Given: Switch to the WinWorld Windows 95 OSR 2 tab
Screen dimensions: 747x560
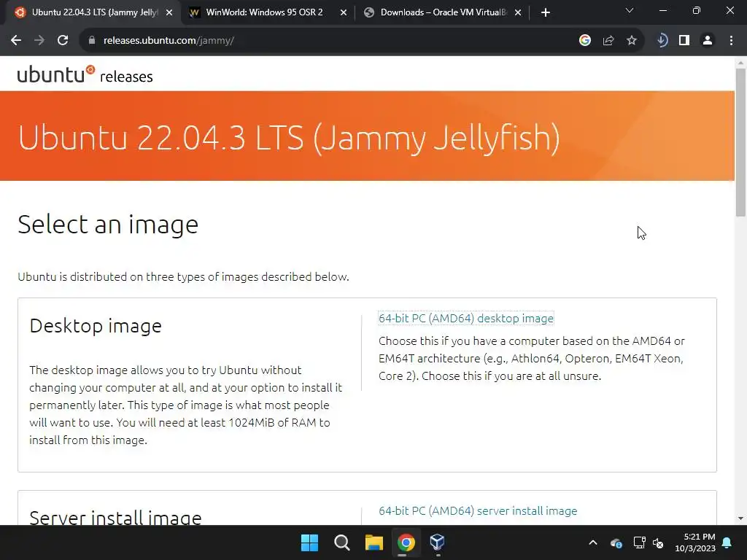Looking at the screenshot, I should [x=264, y=12].
